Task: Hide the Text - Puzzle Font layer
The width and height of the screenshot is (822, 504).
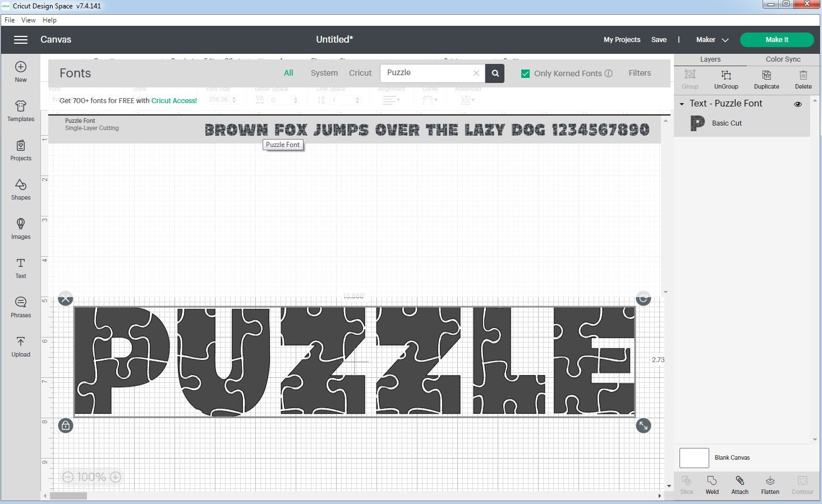Action: 797,104
